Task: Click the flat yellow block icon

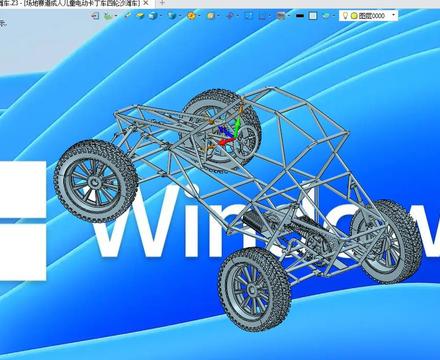Action: (x=140, y=16)
